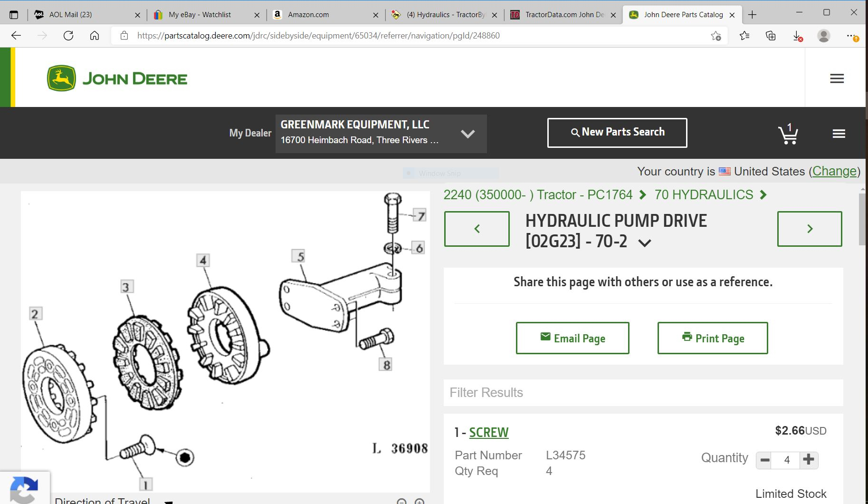Zoom out on the parts diagram
This screenshot has height=504, width=868.
(402, 501)
